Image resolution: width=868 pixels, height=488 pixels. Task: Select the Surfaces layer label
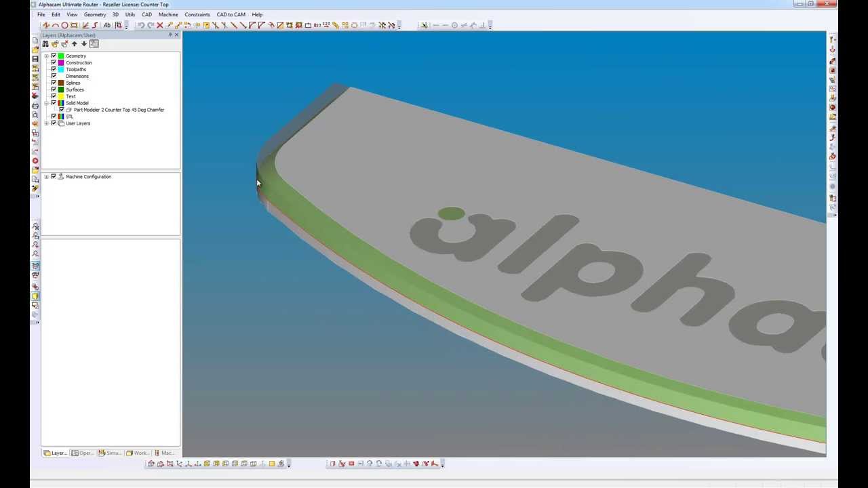click(75, 89)
